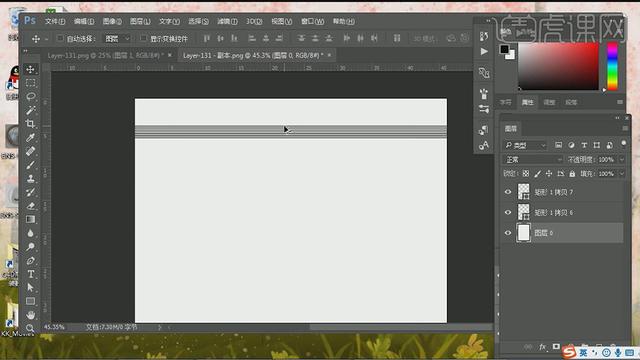
Task: Click the foreground color swatch
Action: click(x=504, y=49)
